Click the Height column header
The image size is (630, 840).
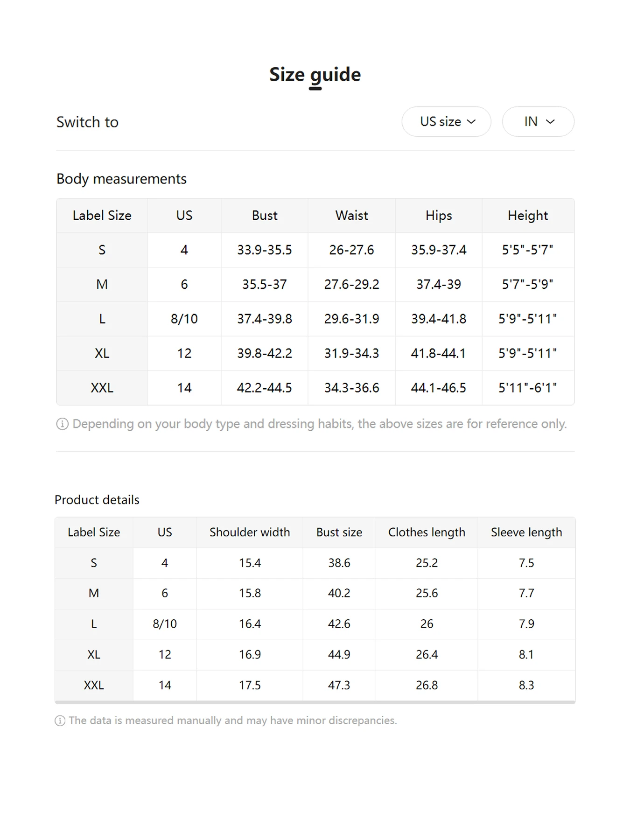528,216
